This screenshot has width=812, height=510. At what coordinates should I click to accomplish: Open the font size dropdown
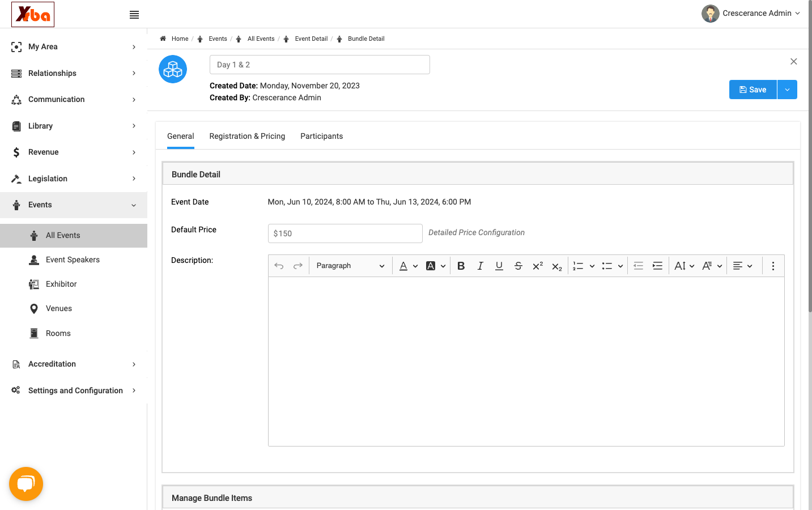pyautogui.click(x=685, y=266)
